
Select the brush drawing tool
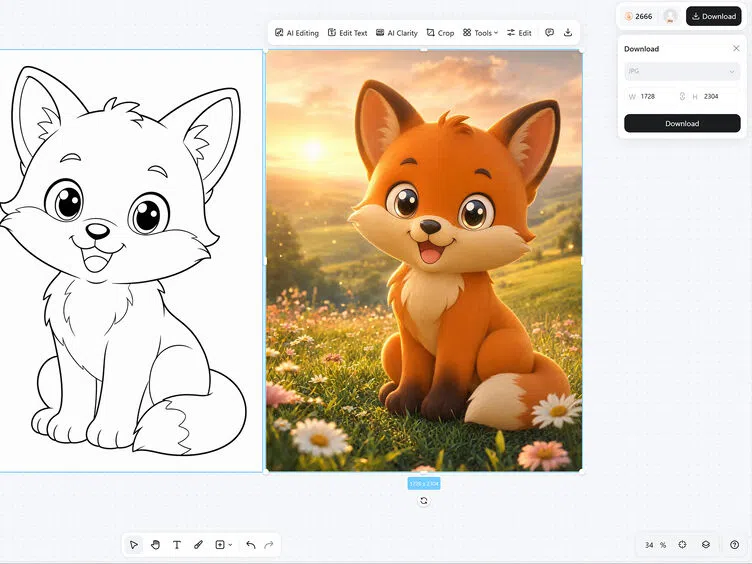coord(199,545)
